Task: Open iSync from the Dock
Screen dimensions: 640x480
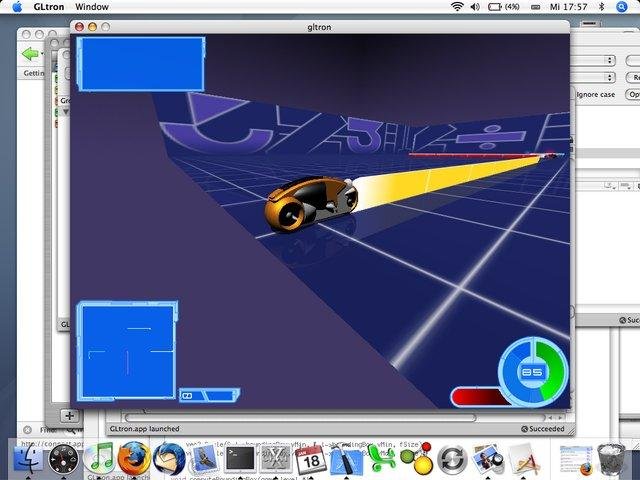Action: point(452,459)
